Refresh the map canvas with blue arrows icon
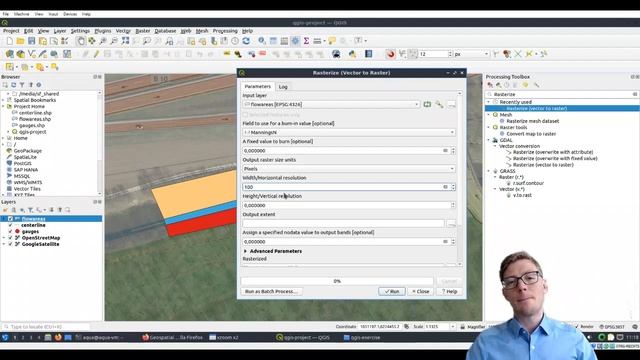Viewport: 640px width, 360px height. [x=246, y=41]
